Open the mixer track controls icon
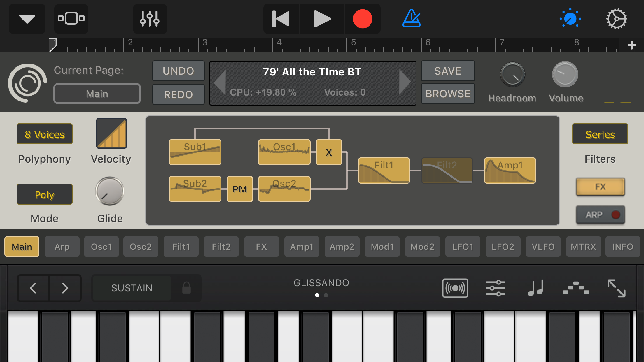Screen dimensions: 644x362 click(x=150, y=19)
